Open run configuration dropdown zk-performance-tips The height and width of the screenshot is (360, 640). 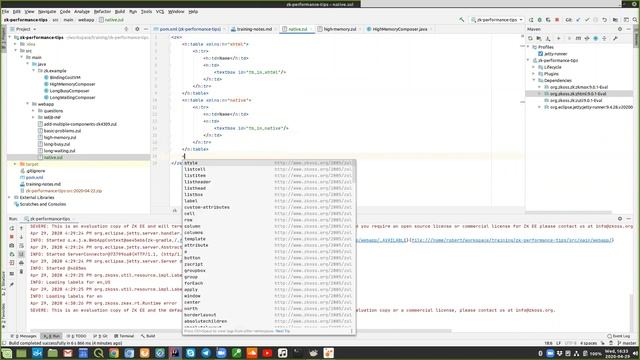click(x=497, y=20)
